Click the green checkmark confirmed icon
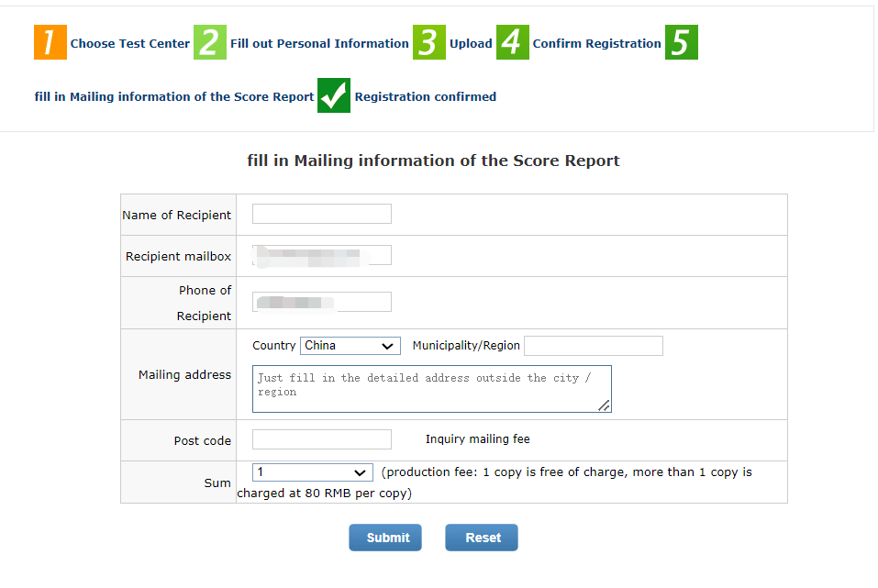The width and height of the screenshot is (878, 588). pos(334,96)
